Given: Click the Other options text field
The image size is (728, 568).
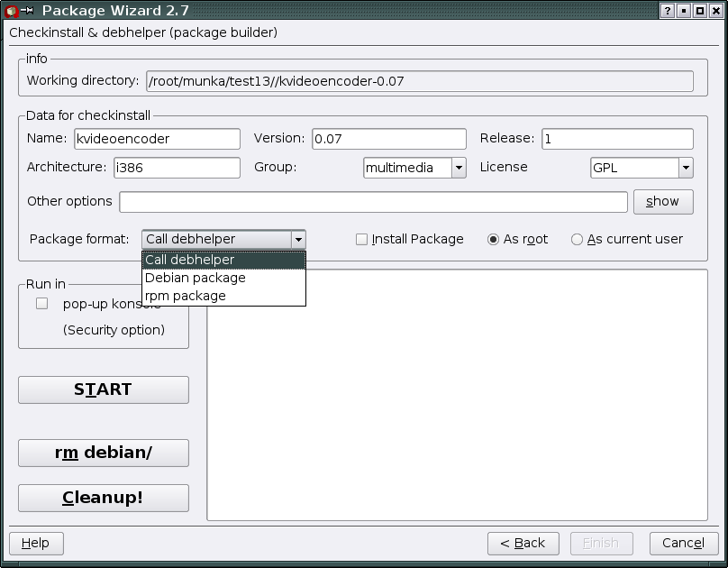Looking at the screenshot, I should 373,202.
